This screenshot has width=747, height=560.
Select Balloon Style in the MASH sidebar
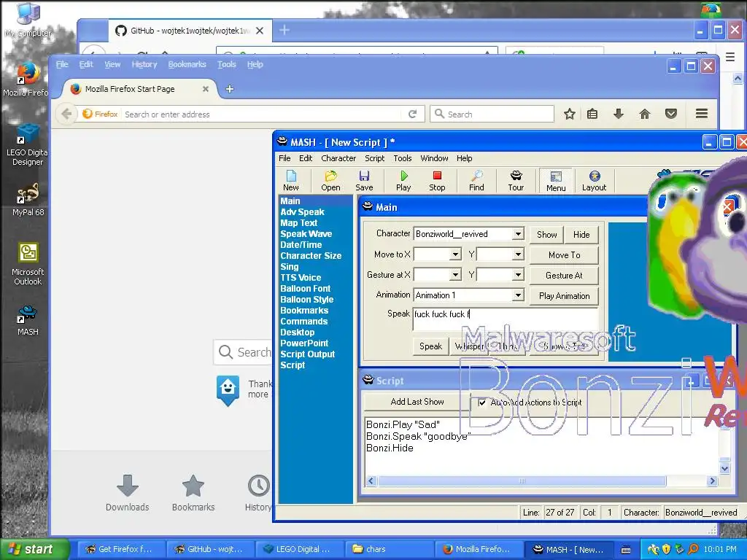tap(307, 300)
